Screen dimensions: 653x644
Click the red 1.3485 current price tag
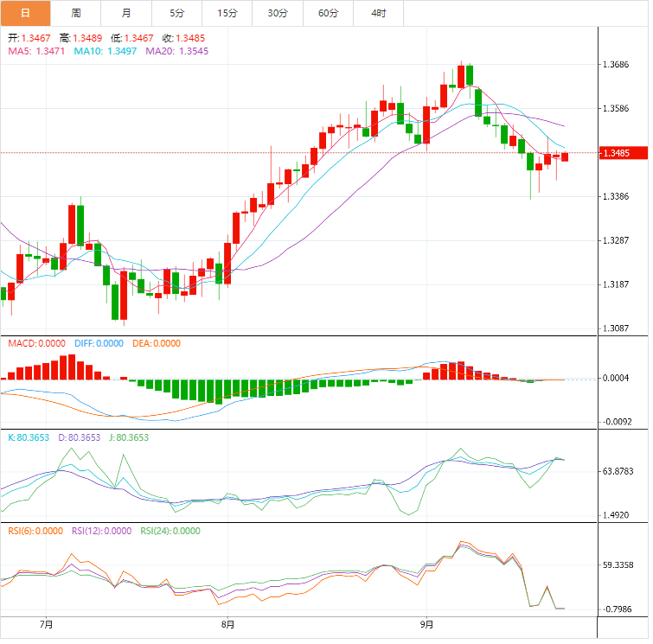click(x=620, y=154)
